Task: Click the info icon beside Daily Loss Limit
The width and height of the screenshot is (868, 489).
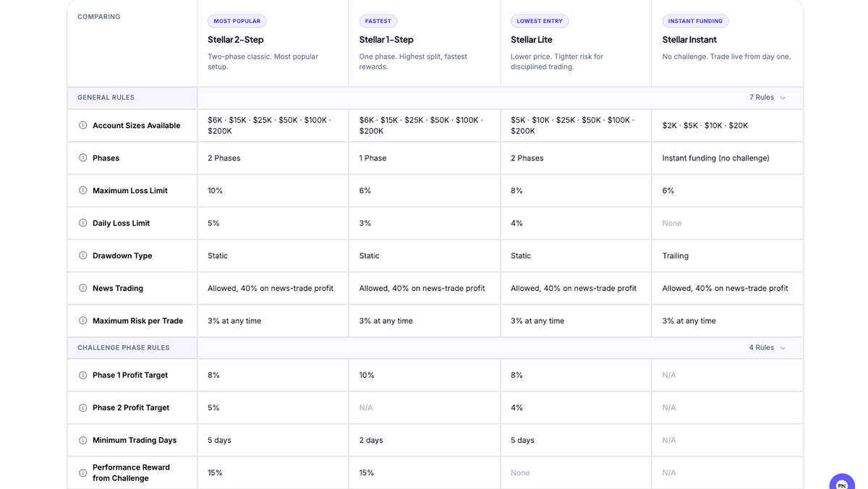Action: click(82, 223)
